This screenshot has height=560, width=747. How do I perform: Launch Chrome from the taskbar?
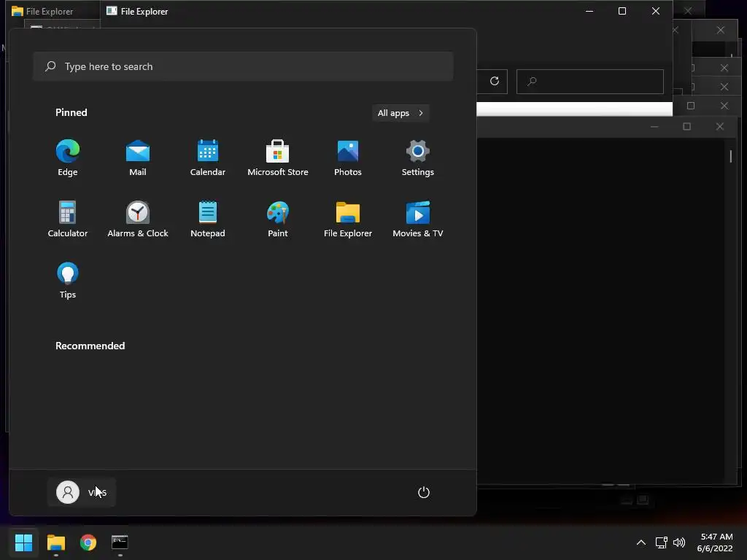(x=88, y=542)
